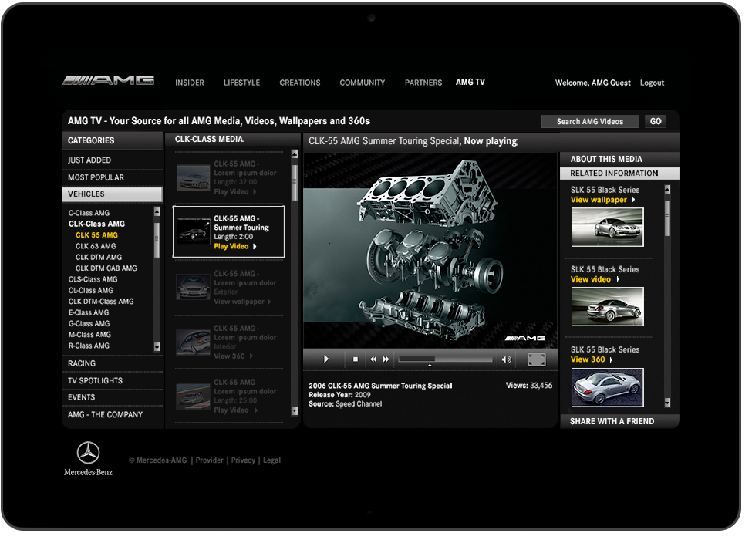Screen dimensions: 752x560
Task: Click the video progress bar
Action: 445,359
